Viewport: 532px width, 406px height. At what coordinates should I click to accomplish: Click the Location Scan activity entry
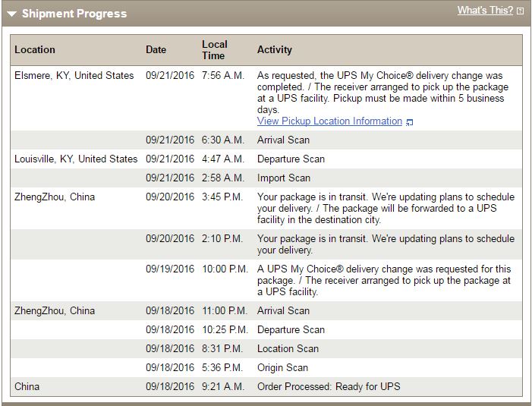point(288,348)
